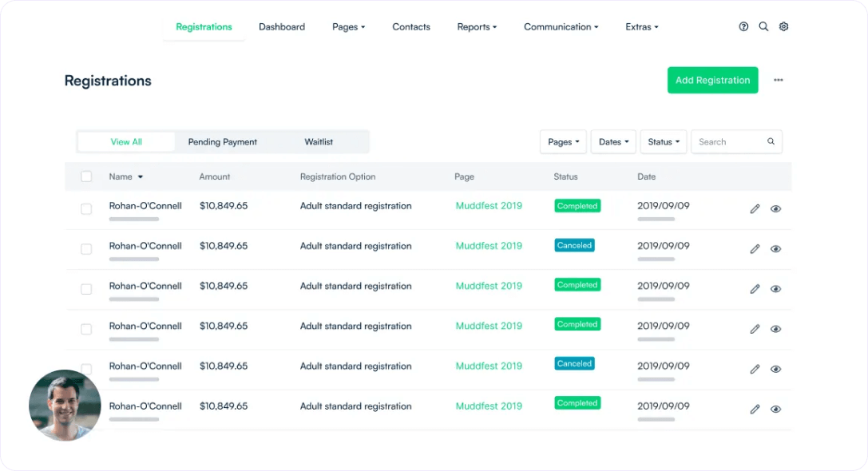Click the Add Registration button
Viewport: 868px width, 471px height.
[712, 80]
